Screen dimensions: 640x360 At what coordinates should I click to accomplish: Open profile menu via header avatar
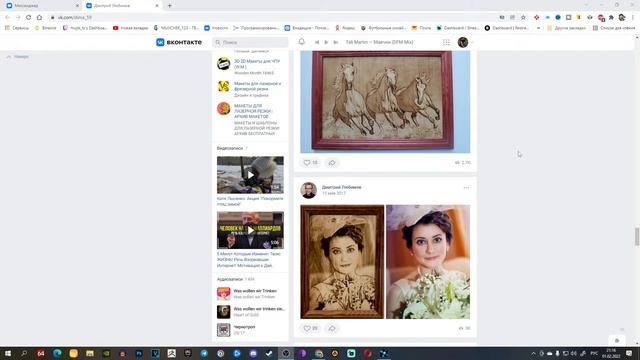[x=463, y=42]
